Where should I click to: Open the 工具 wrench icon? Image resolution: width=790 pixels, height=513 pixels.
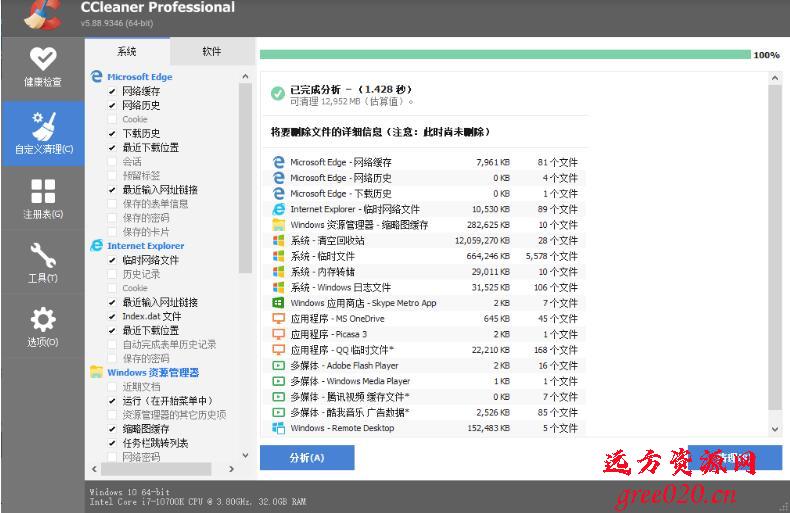tap(42, 256)
